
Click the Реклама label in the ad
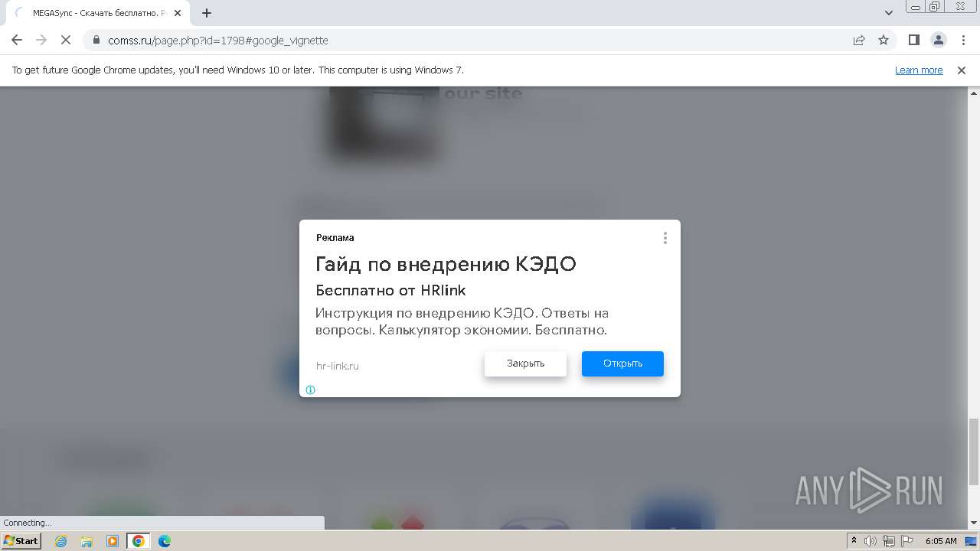click(335, 237)
